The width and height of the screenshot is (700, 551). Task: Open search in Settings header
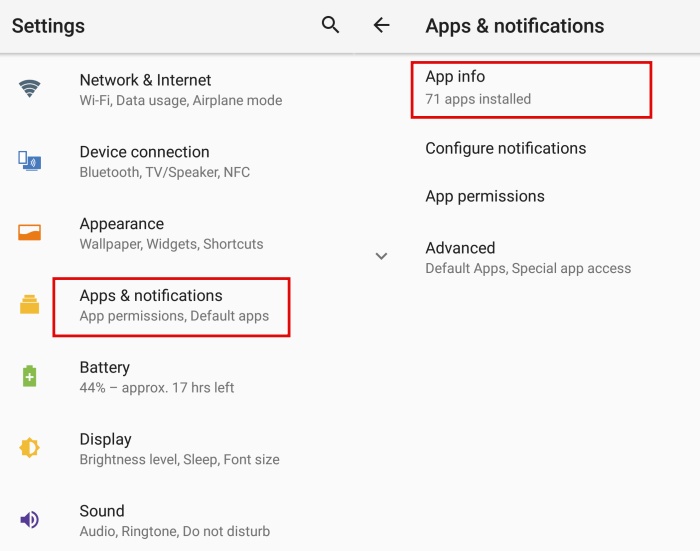click(330, 25)
